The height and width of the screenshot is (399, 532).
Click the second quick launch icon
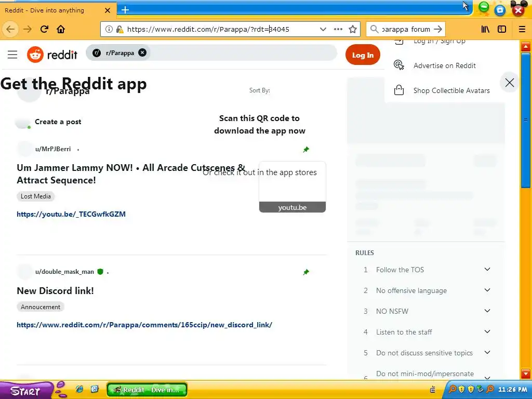[x=95, y=389]
